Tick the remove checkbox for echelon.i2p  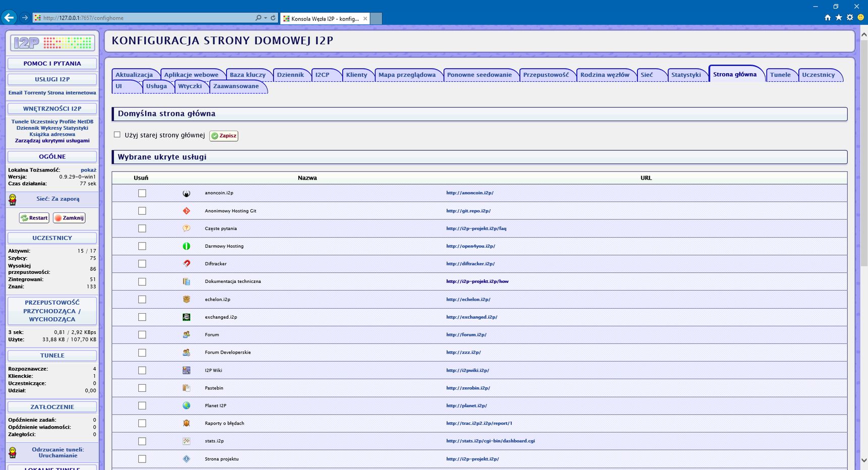(142, 300)
